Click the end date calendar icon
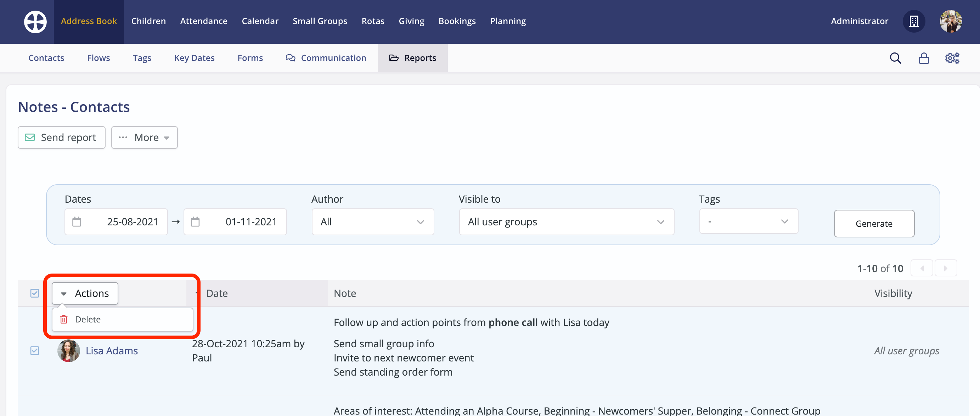 195,222
